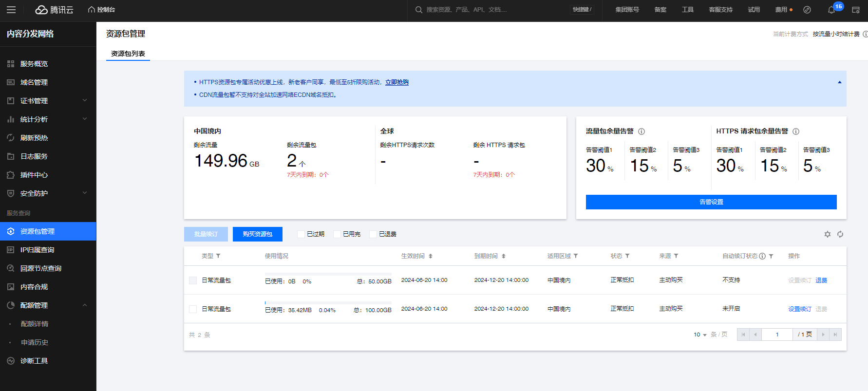Viewport: 868px width, 391px height.
Task: Click the 批量续订 button
Action: pyautogui.click(x=206, y=234)
